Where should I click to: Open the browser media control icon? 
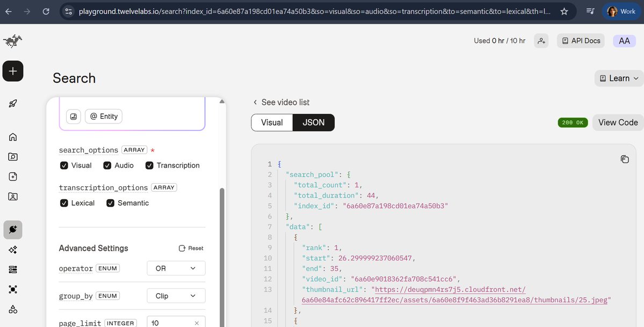[x=590, y=11]
